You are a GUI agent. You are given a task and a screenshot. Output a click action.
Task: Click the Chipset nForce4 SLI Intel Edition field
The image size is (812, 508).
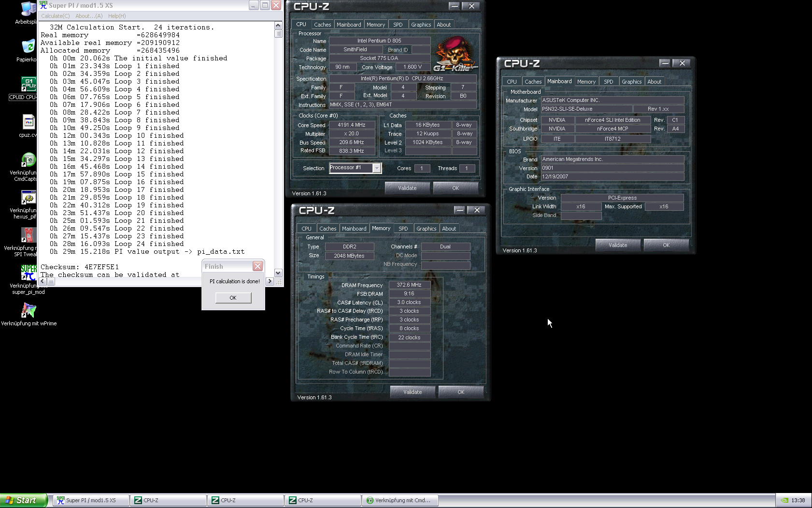pos(613,120)
